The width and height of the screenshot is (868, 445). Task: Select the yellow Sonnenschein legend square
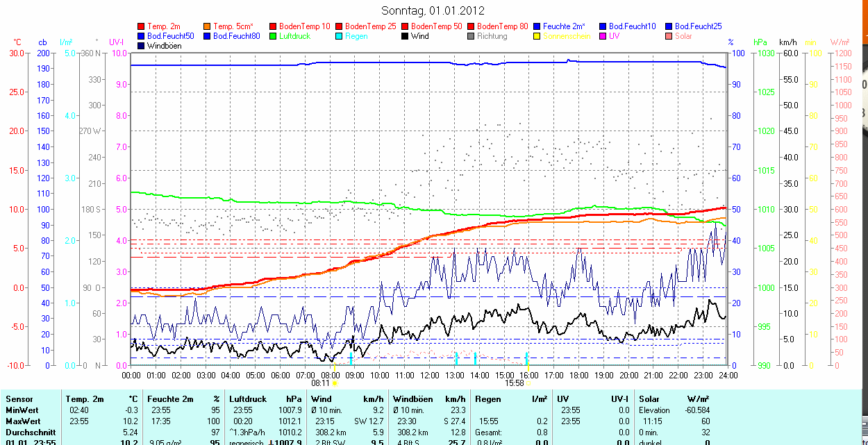[x=537, y=36]
